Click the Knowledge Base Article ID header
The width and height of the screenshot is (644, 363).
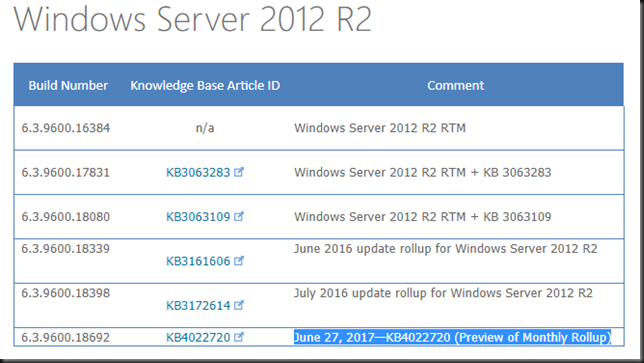click(205, 85)
